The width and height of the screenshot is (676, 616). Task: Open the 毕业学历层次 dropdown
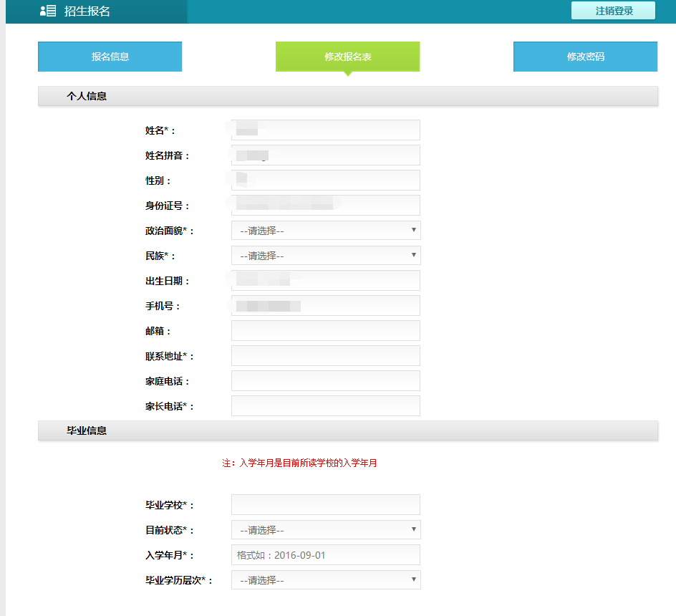pos(326,580)
